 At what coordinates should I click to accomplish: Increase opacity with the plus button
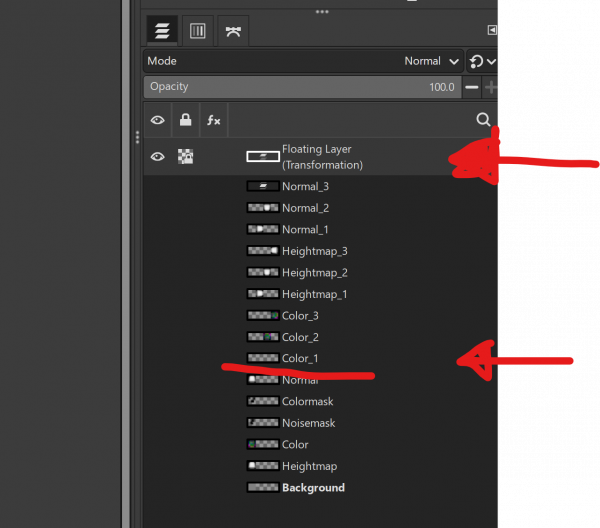(x=490, y=87)
